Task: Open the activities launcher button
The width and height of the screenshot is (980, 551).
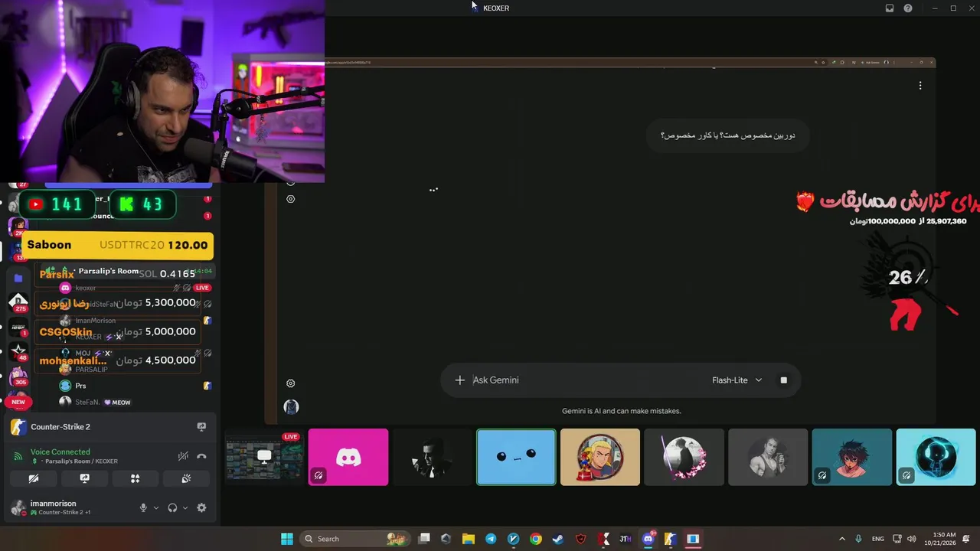Action: pos(135,478)
